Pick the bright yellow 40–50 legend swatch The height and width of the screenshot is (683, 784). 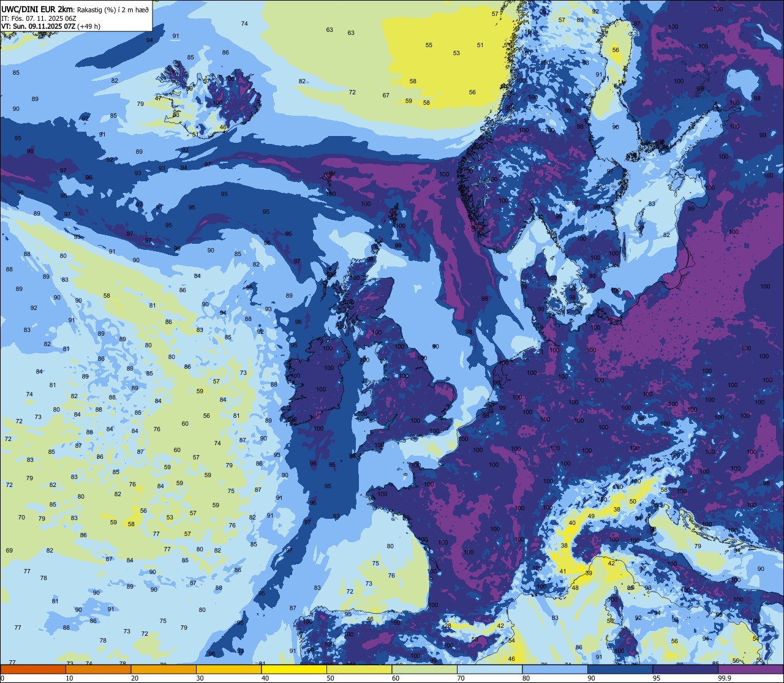click(x=294, y=670)
